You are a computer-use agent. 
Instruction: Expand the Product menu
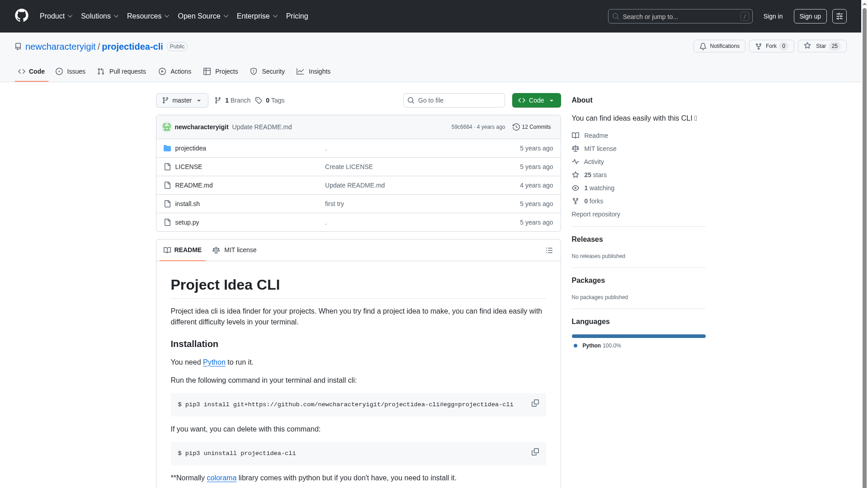click(x=56, y=16)
